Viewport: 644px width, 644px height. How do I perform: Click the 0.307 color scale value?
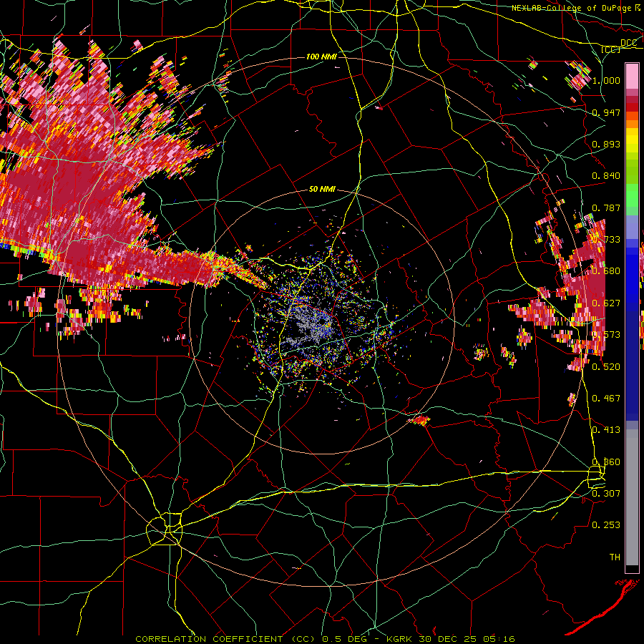[606, 493]
